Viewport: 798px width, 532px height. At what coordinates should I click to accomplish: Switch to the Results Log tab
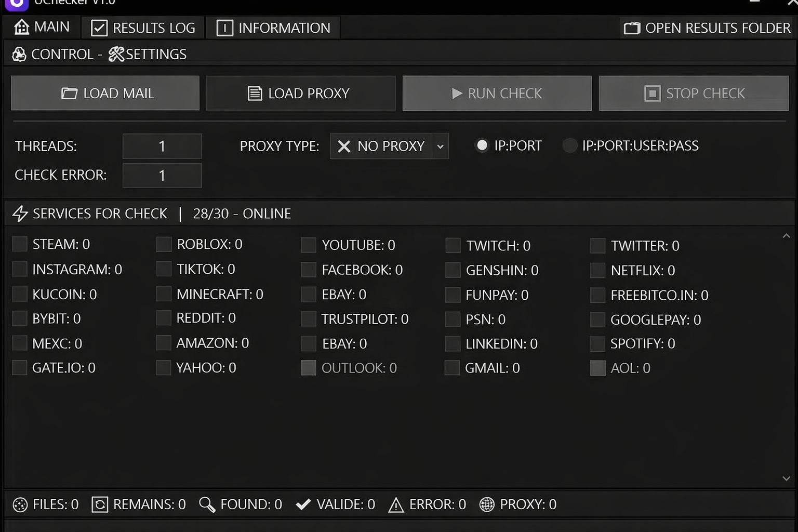tap(143, 28)
